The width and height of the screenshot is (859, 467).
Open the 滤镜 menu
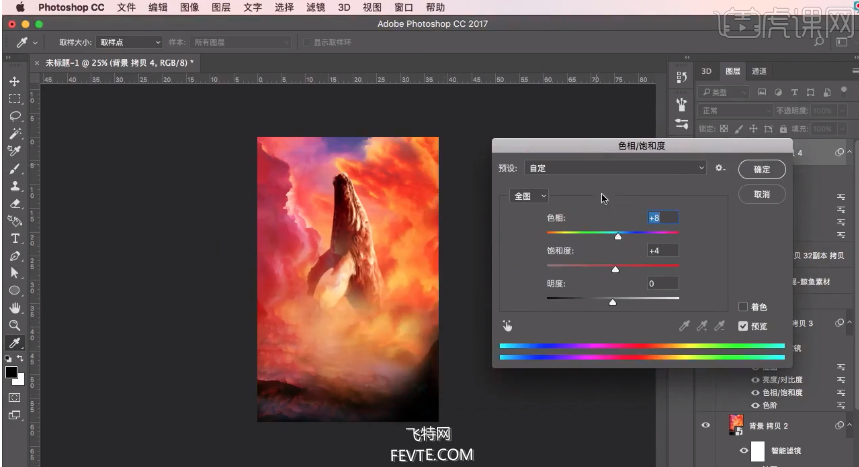[x=316, y=7]
